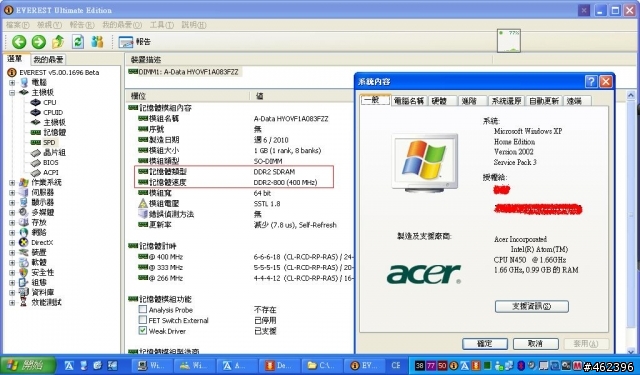Screen dimensions: 640x375
Task: Click the Bluetooth tray icon
Action: pos(521,366)
